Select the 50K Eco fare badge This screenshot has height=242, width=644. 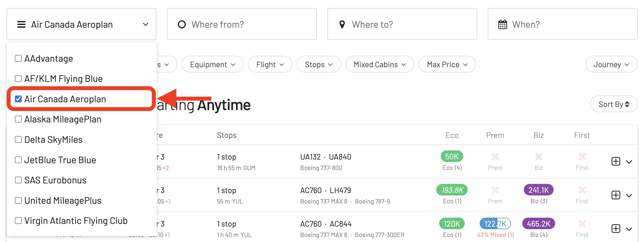tap(452, 156)
